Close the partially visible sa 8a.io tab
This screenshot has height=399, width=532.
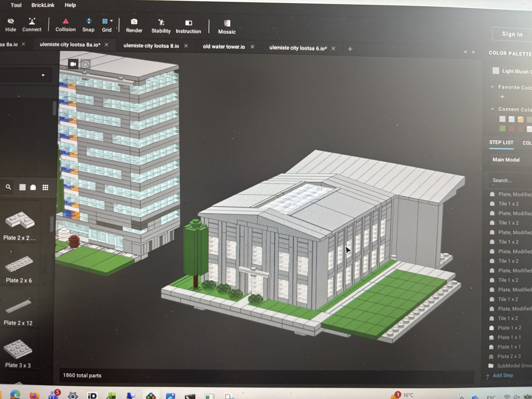point(23,44)
